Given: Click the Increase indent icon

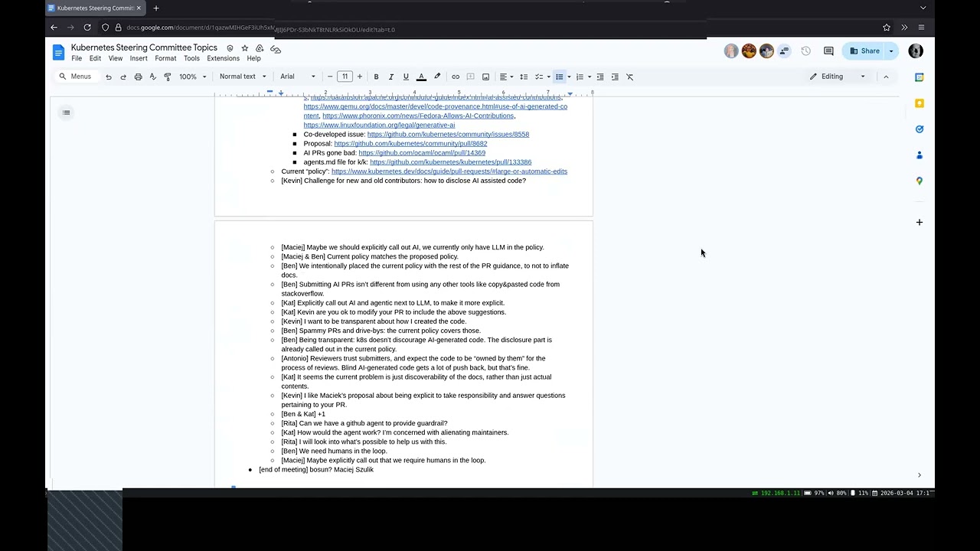Looking at the screenshot, I should click(615, 77).
